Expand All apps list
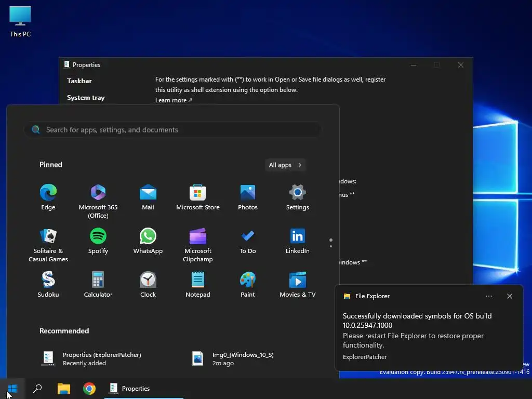 click(x=285, y=165)
